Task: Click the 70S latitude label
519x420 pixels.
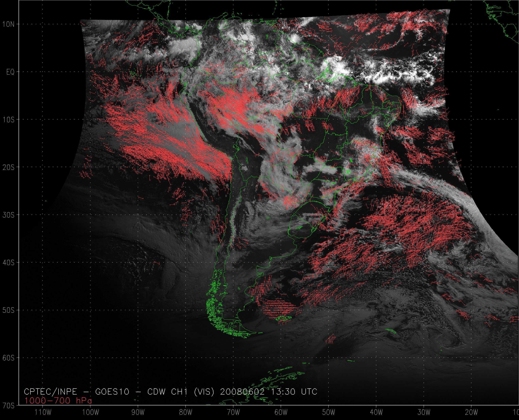Action: coord(8,406)
